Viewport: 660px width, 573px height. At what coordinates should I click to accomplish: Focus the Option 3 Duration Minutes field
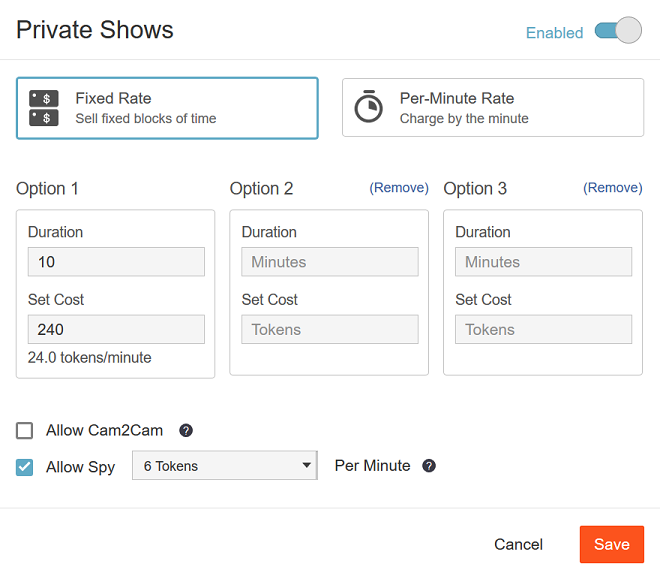coord(543,262)
